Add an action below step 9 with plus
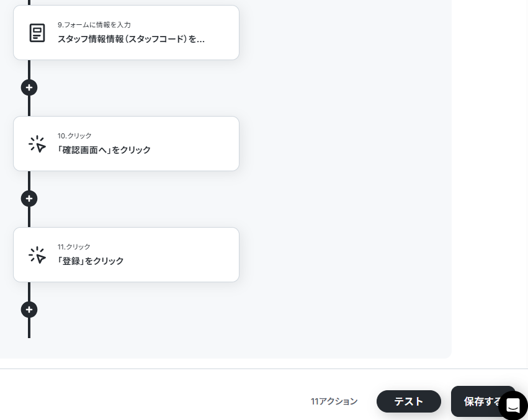The height and width of the screenshot is (420, 528). point(29,87)
